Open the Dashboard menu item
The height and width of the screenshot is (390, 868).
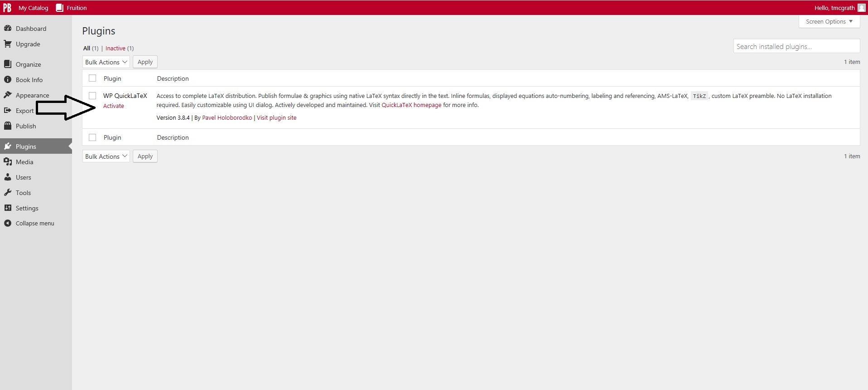[31, 29]
